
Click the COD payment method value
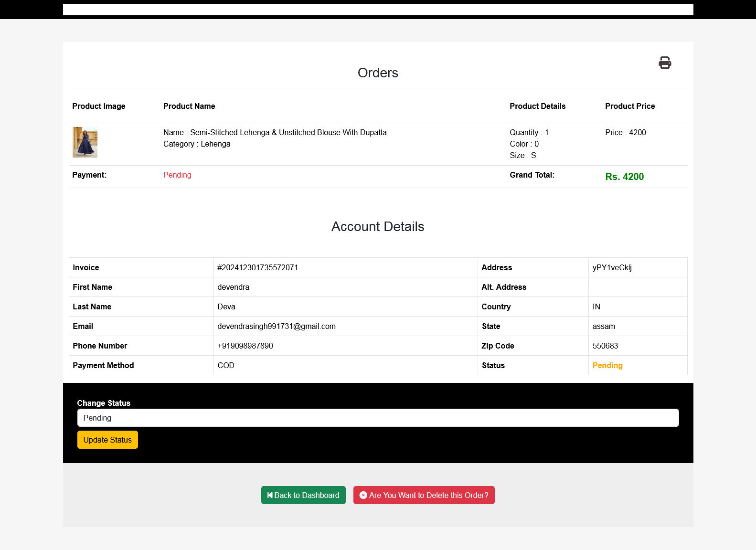(226, 365)
